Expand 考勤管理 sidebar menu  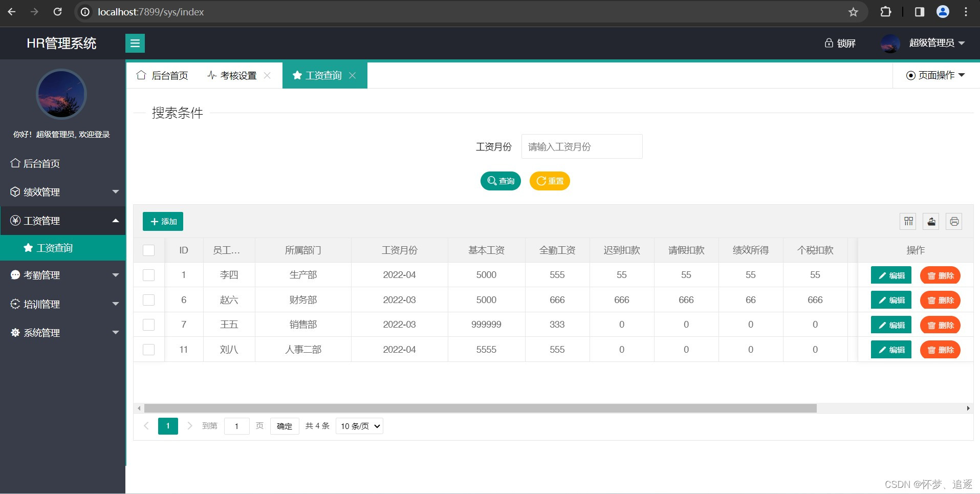tap(62, 275)
